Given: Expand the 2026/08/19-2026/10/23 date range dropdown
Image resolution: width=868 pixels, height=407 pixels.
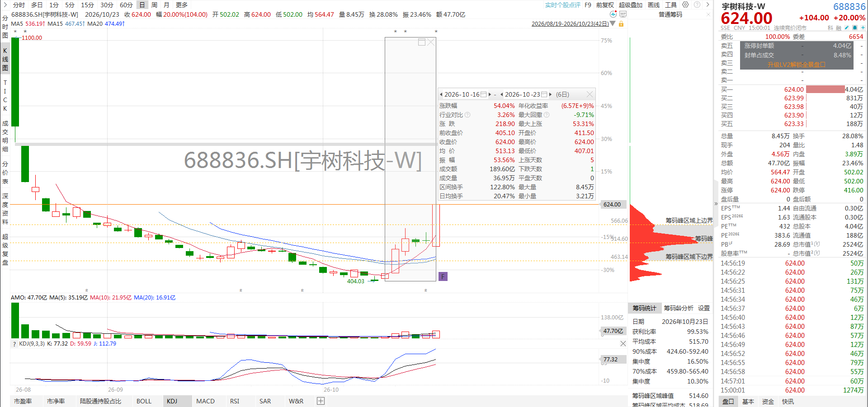Looking at the screenshot, I should [x=613, y=23].
